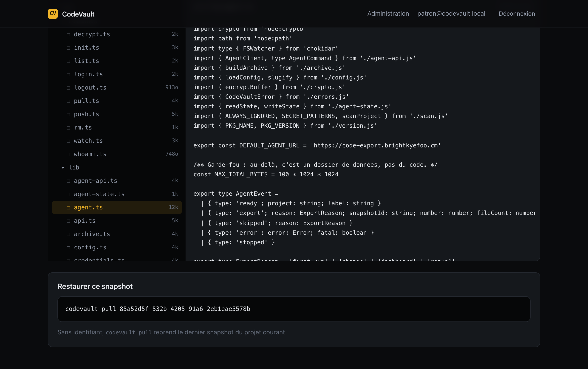Open rm.ts file
The image size is (588, 369).
point(117,127)
